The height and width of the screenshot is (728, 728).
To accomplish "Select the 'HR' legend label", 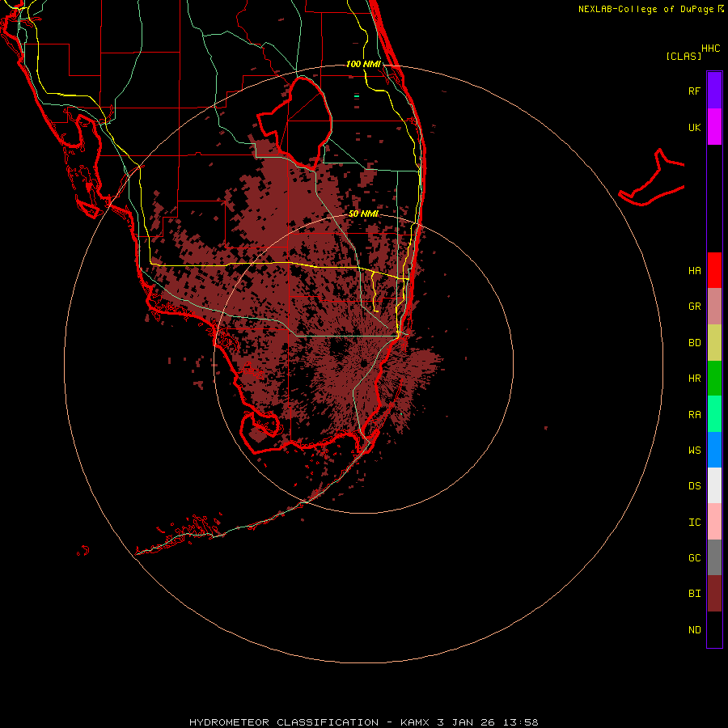I will [694, 379].
